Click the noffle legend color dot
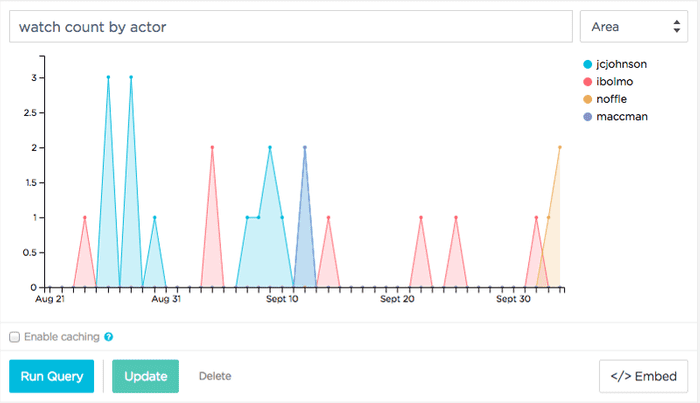Image resolution: width=700 pixels, height=403 pixels. coord(588,99)
